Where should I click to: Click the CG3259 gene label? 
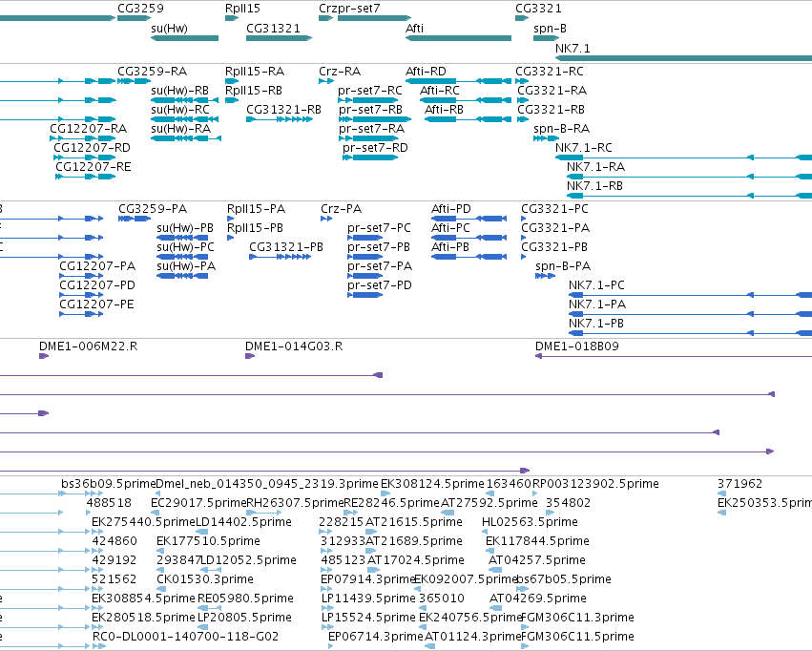click(x=140, y=9)
